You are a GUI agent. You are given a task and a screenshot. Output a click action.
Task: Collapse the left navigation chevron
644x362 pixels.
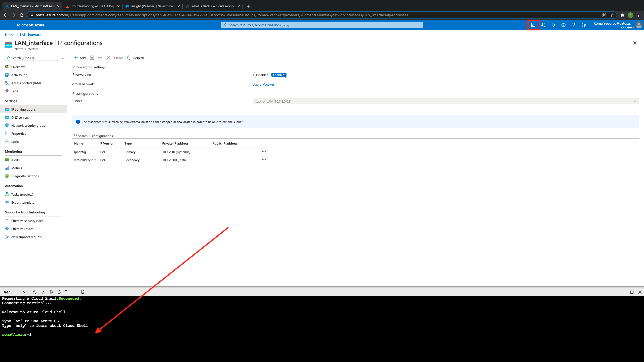click(x=63, y=58)
